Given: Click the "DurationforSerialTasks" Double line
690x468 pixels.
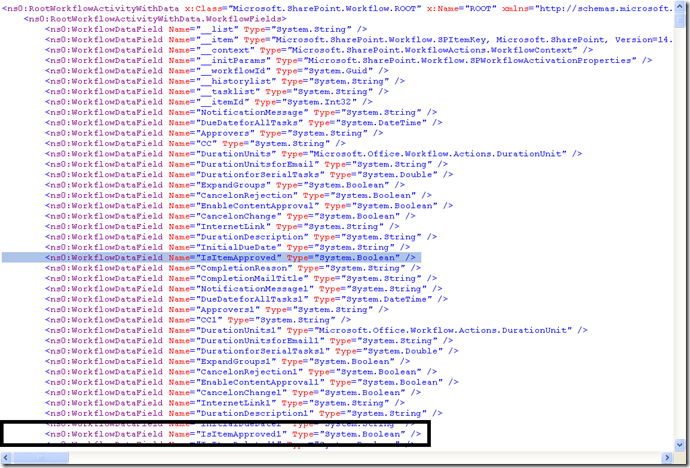Looking at the screenshot, I should (x=249, y=175).
